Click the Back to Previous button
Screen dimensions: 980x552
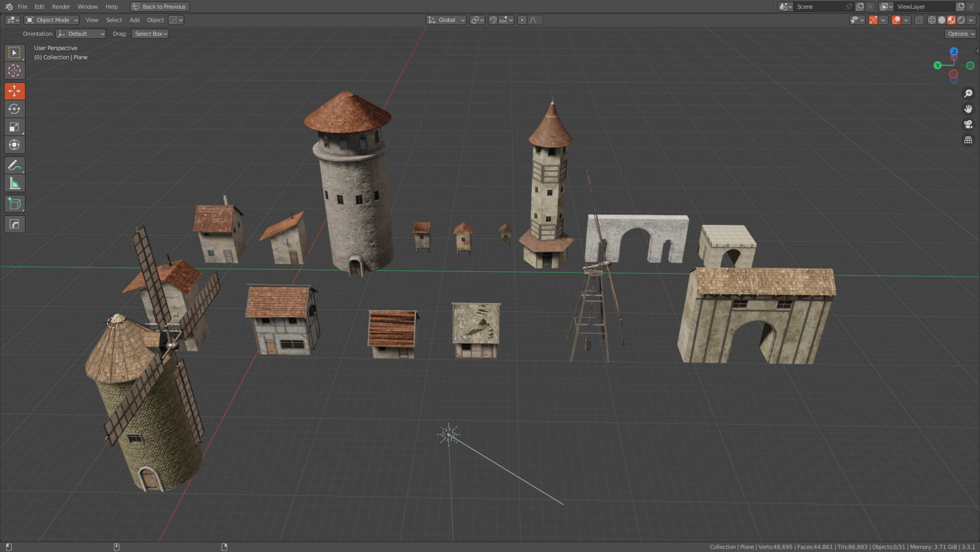159,7
